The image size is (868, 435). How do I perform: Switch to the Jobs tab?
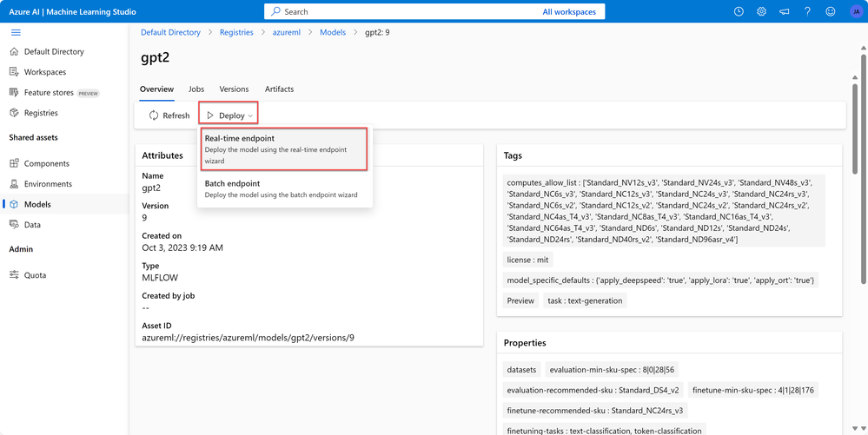click(196, 89)
